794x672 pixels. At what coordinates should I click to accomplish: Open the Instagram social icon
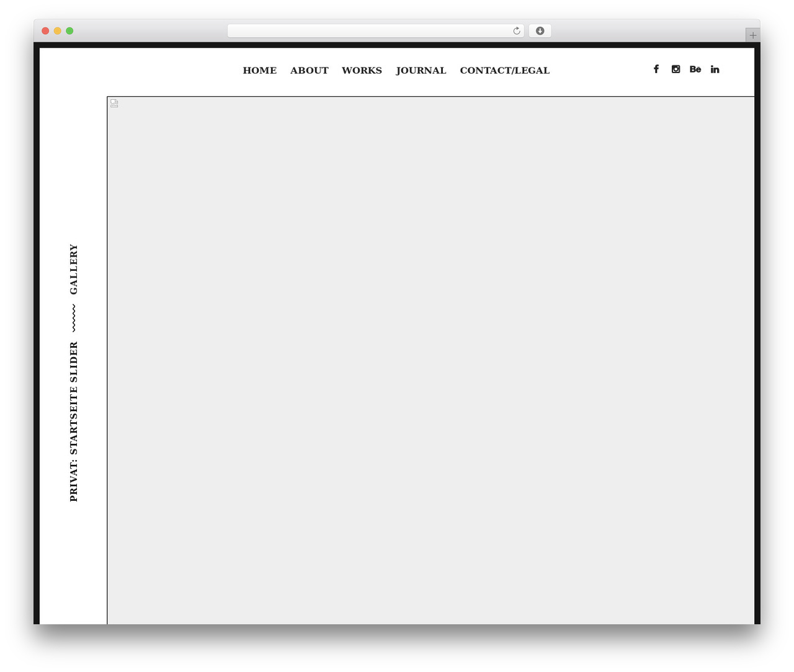coord(676,69)
